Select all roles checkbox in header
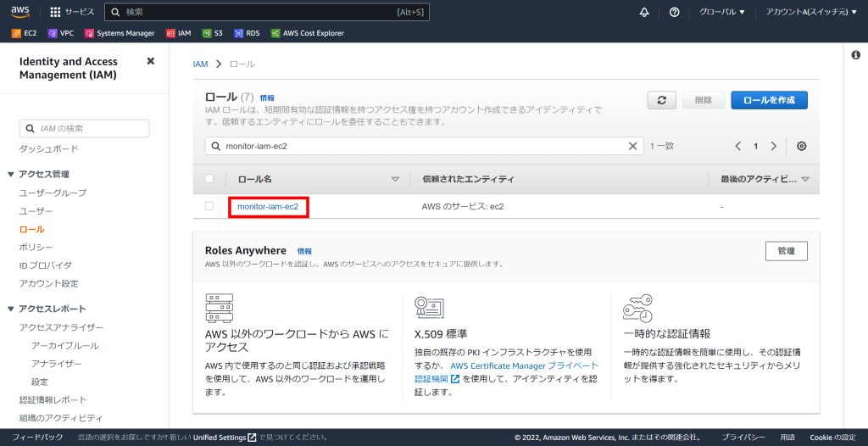Screen dimensions: 868x446 209,179
